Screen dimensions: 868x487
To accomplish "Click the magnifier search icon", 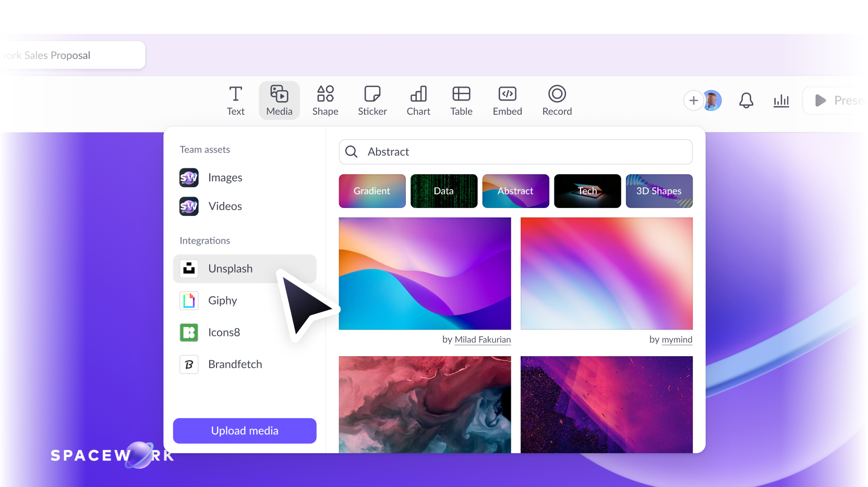I will 352,152.
